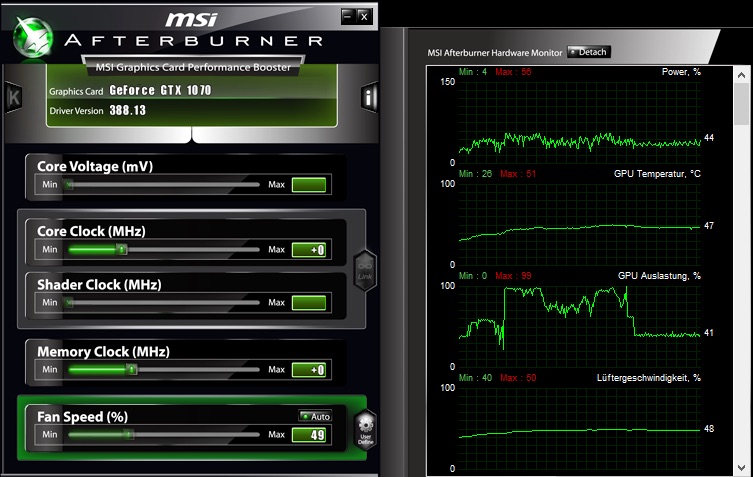Close the Afterburner window
The width and height of the screenshot is (753, 477).
click(364, 17)
